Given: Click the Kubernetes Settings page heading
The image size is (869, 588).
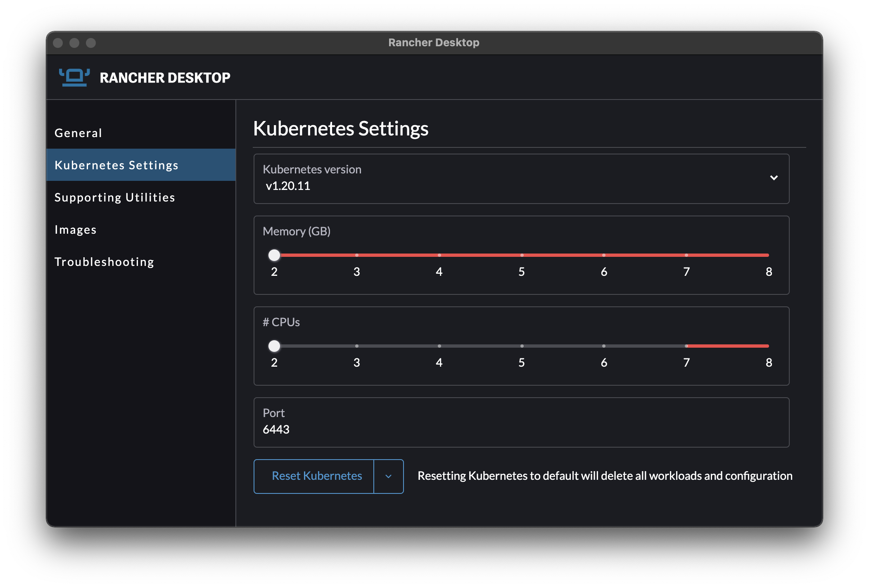Looking at the screenshot, I should (x=341, y=128).
